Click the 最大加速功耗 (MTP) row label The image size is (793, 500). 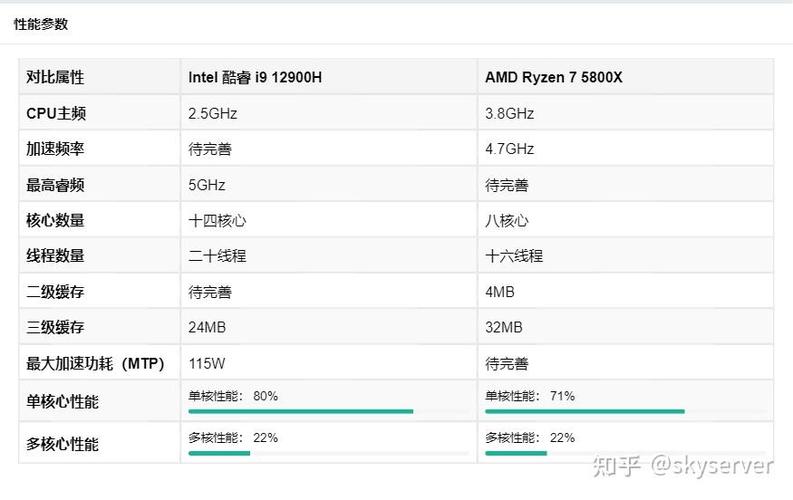click(x=95, y=364)
